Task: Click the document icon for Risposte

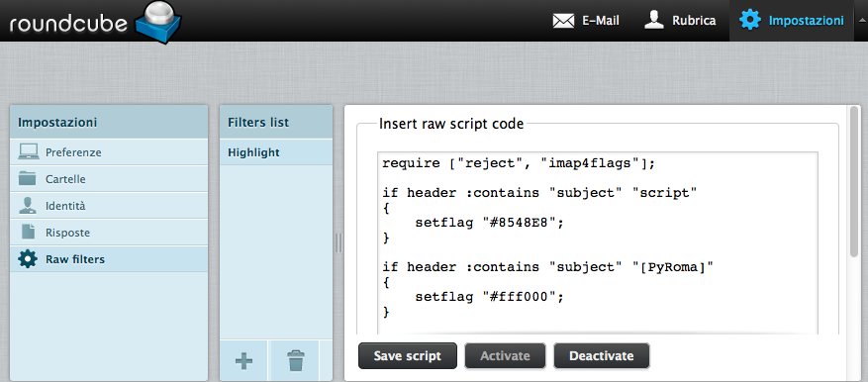Action: click(29, 232)
